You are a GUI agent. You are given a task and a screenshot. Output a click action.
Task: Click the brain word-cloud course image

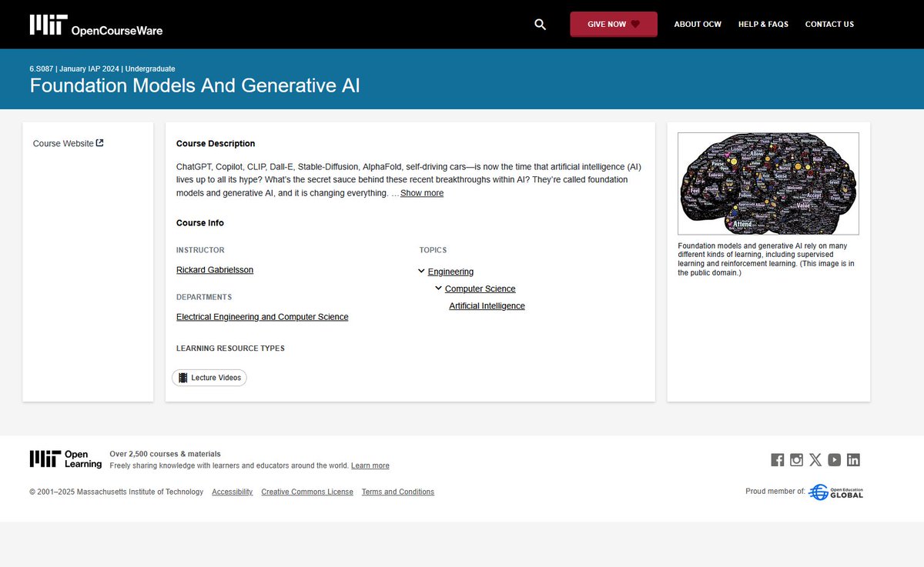[x=768, y=183]
